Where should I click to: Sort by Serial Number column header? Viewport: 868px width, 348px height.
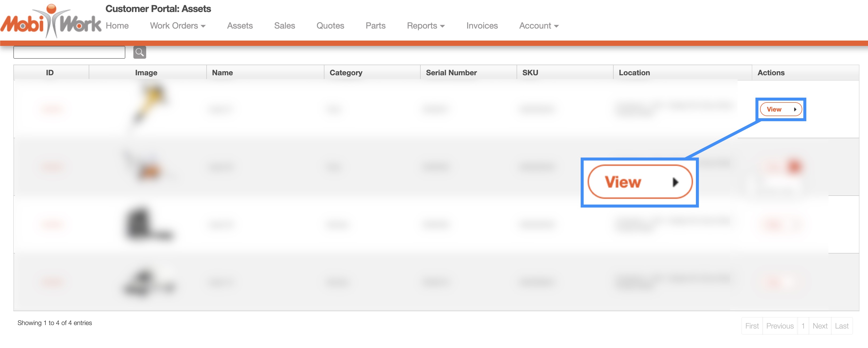click(451, 73)
